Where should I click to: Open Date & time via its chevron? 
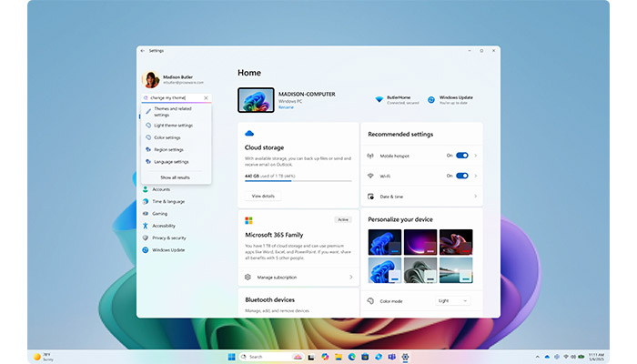(476, 197)
